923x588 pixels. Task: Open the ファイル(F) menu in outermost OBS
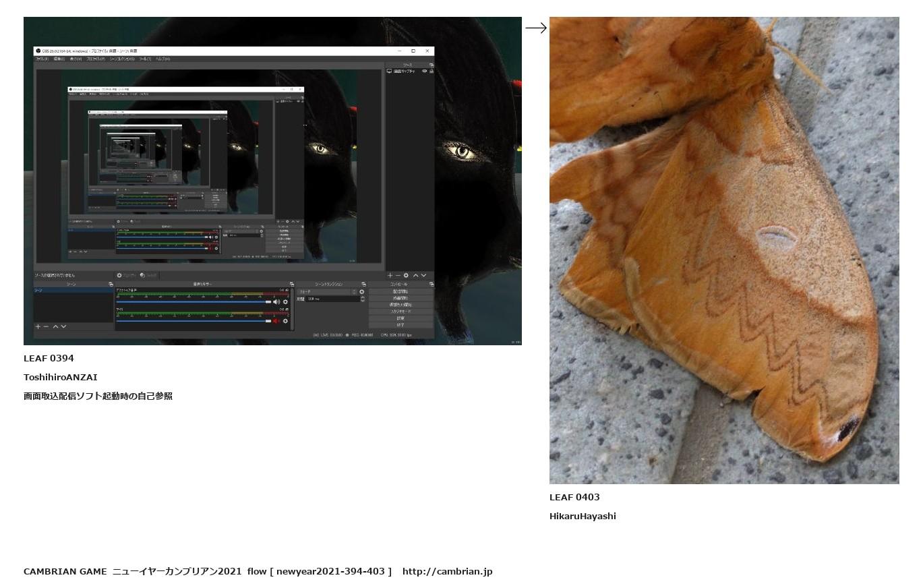[x=41, y=59]
